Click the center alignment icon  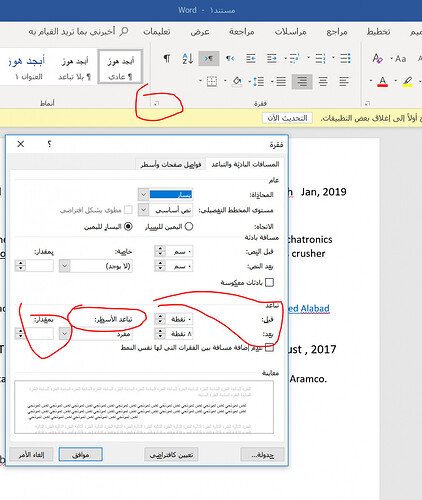tap(323, 81)
